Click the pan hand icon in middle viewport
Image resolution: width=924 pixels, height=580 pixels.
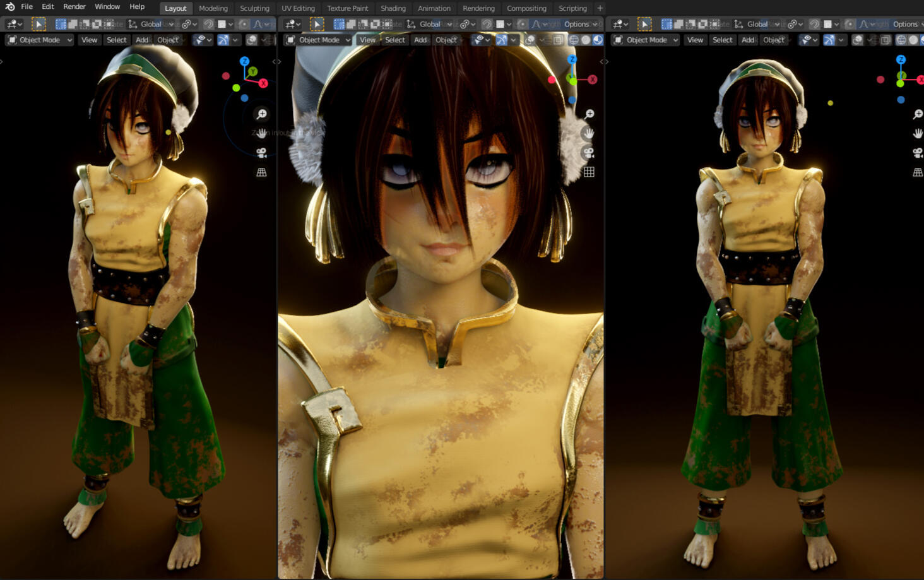pos(588,133)
